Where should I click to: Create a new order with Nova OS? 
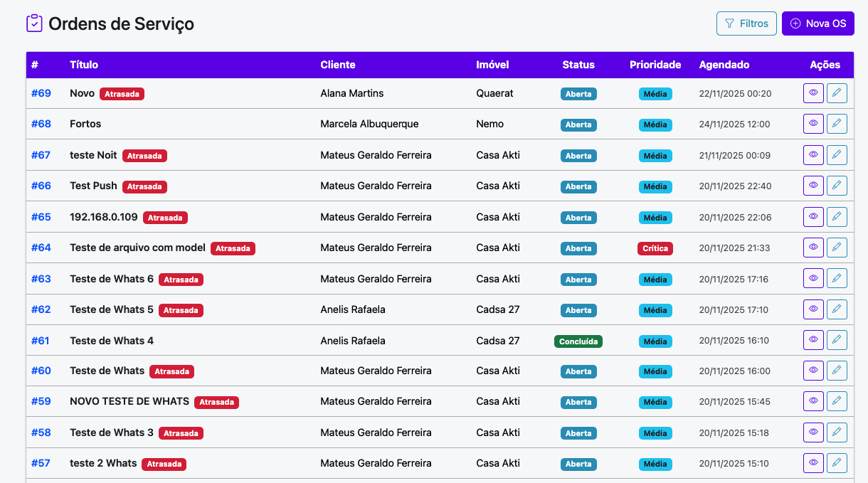pos(817,23)
